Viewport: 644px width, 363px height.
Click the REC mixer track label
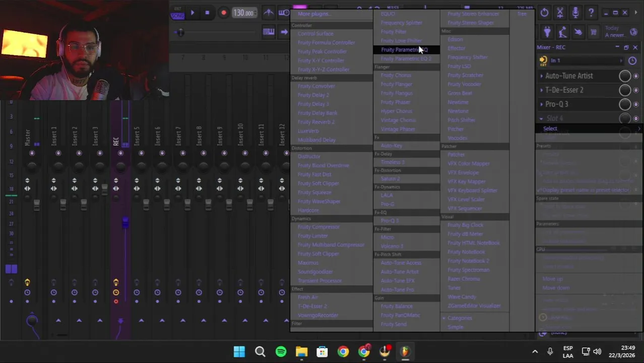[116, 141]
